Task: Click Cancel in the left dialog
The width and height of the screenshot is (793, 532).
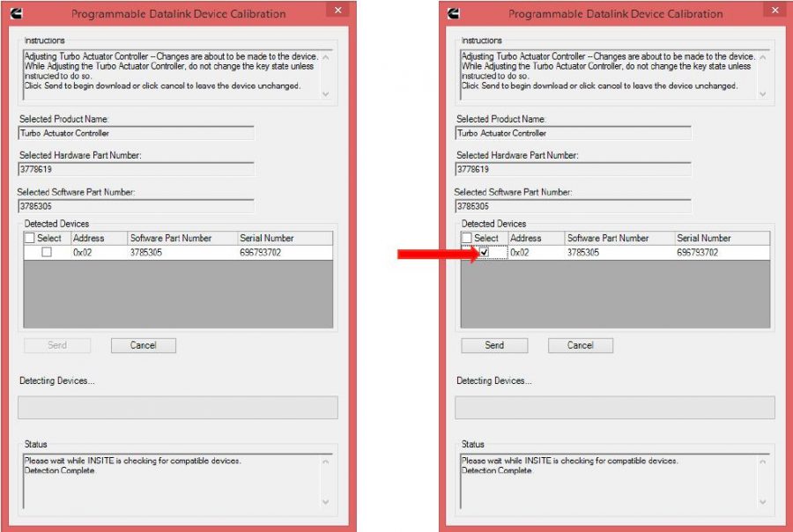Action: [143, 345]
